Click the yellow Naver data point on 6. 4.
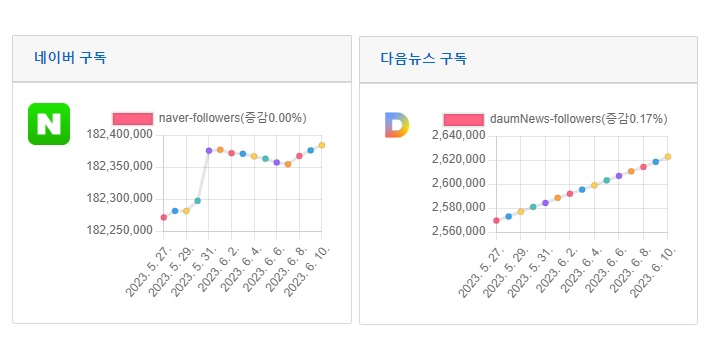The height and width of the screenshot is (360, 709). pyautogui.click(x=254, y=156)
